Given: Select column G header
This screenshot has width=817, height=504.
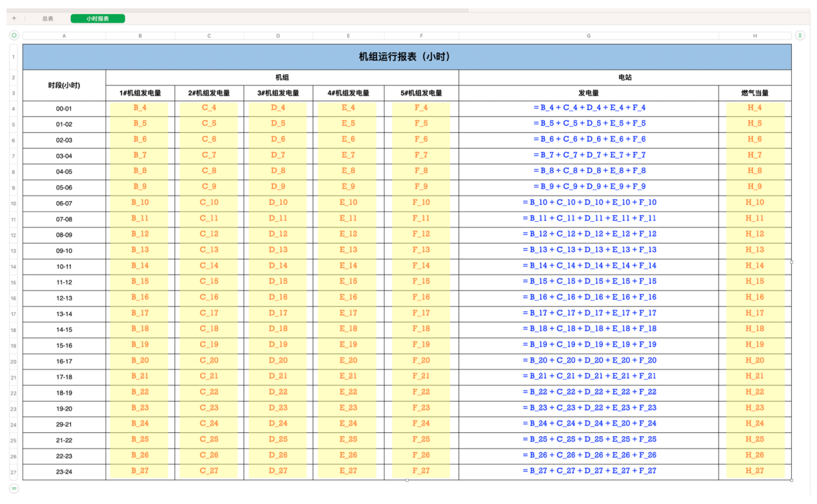Looking at the screenshot, I should tap(588, 36).
